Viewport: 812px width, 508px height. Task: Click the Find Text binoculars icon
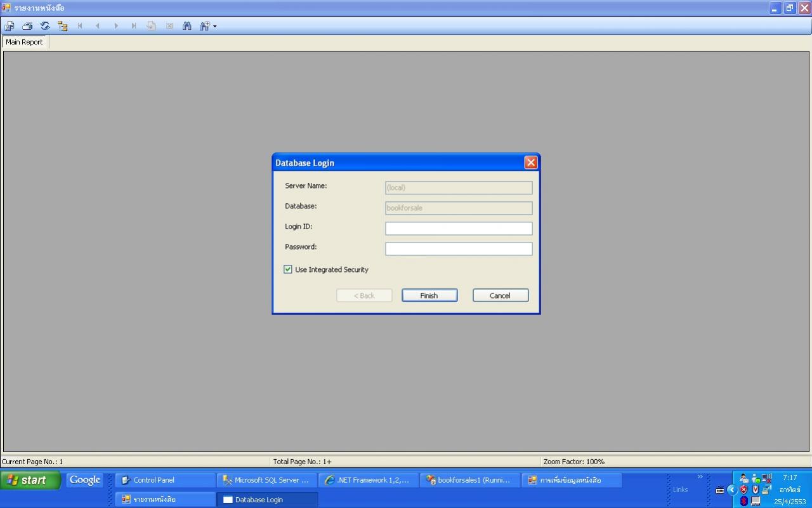pos(187,26)
